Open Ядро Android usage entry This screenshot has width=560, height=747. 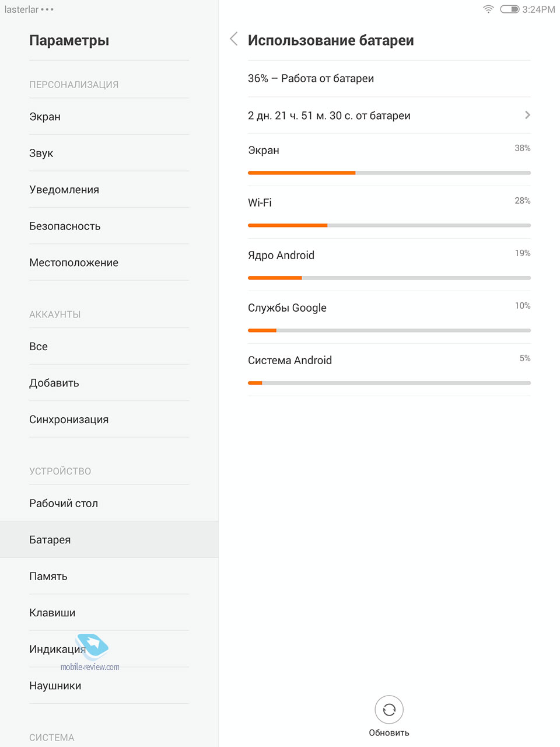(x=389, y=265)
